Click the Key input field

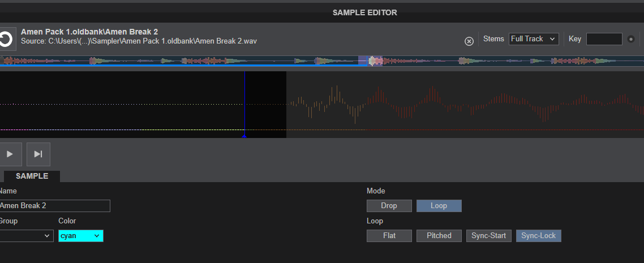click(x=604, y=39)
